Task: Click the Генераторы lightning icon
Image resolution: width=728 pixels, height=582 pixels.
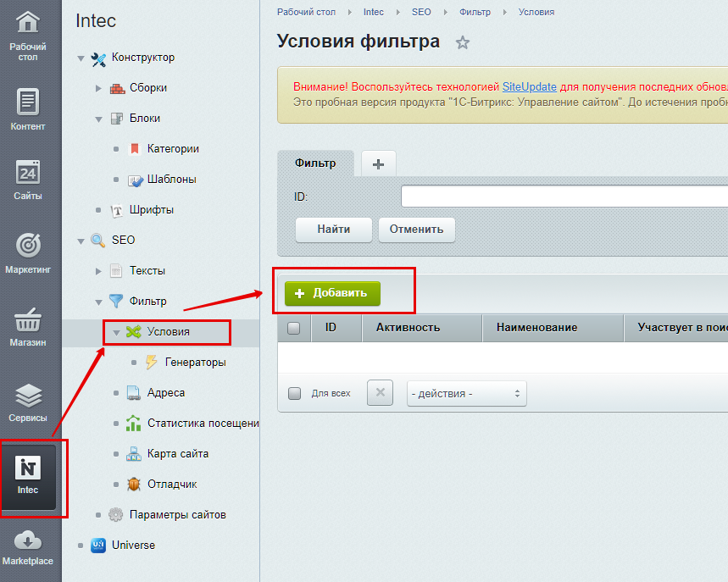Action: [x=152, y=362]
